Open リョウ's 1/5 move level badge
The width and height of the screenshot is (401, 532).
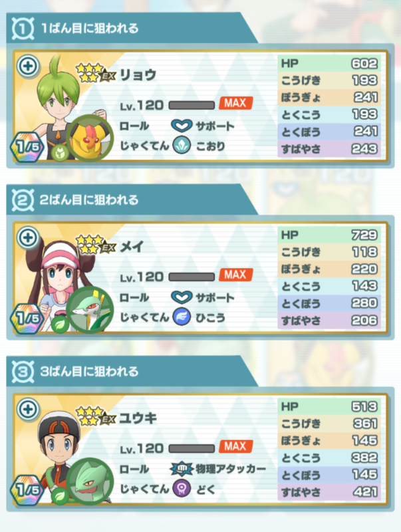click(27, 146)
